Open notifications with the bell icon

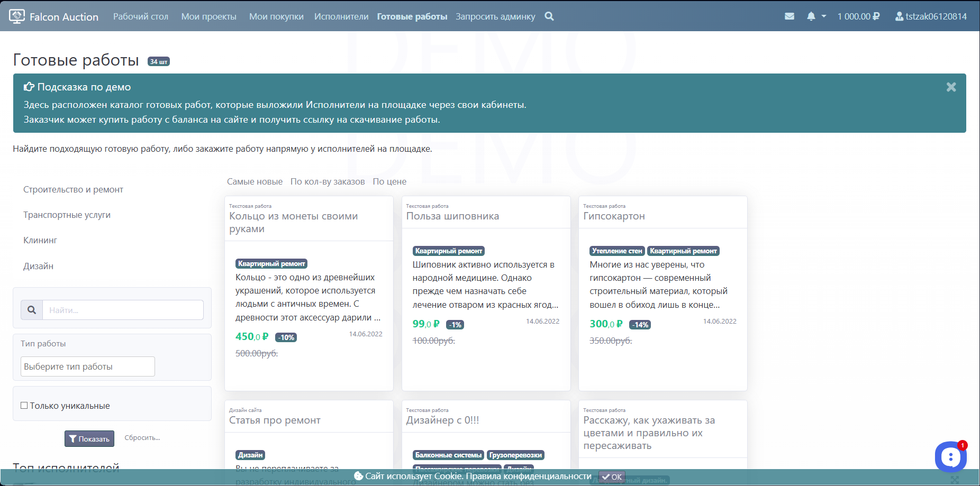click(x=811, y=16)
